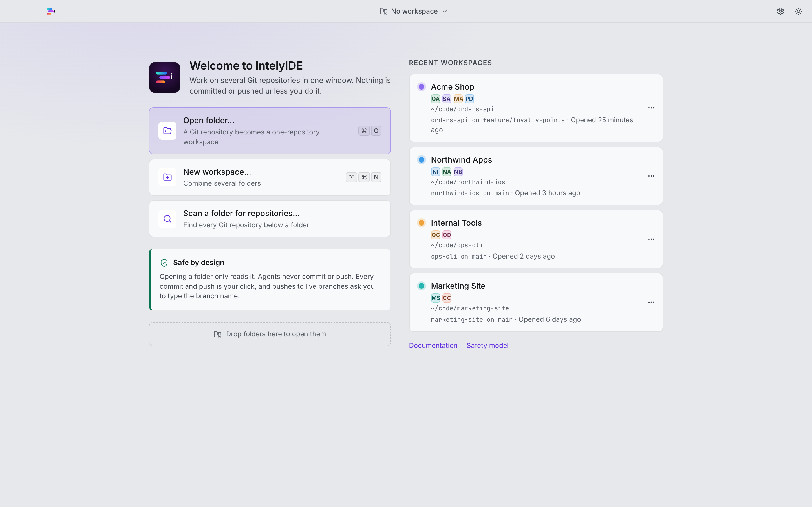Open the Marketing Site more options menu
The height and width of the screenshot is (507, 812).
tap(651, 302)
